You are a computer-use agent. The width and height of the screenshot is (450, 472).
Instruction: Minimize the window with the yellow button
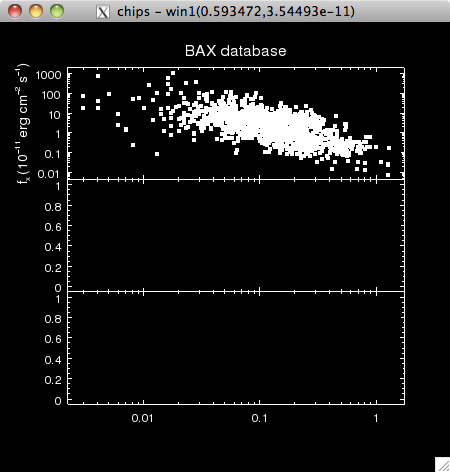click(36, 11)
